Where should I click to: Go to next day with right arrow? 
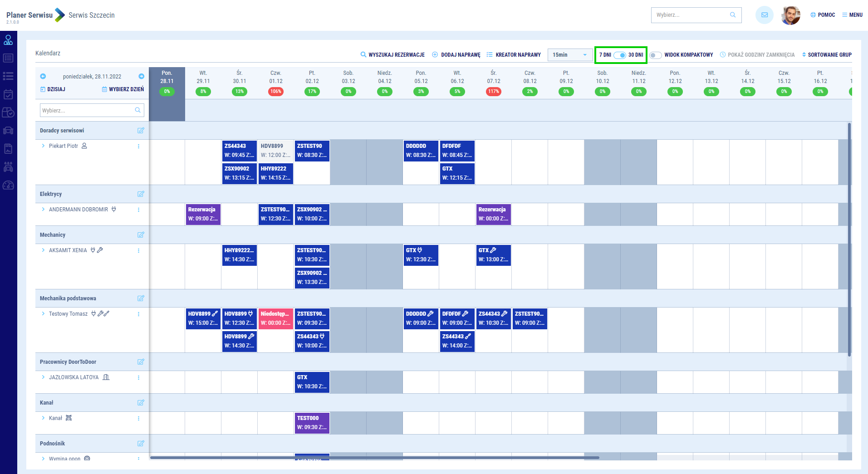click(141, 76)
